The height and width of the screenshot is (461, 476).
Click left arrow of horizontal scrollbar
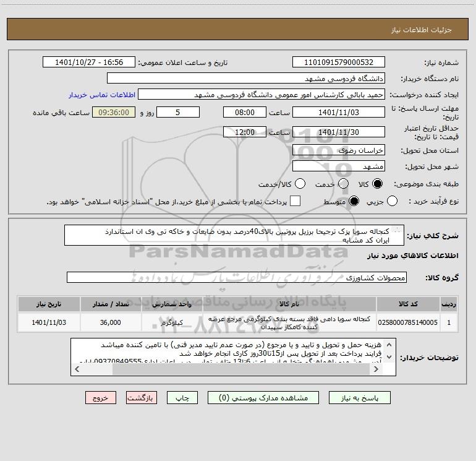click(77, 369)
